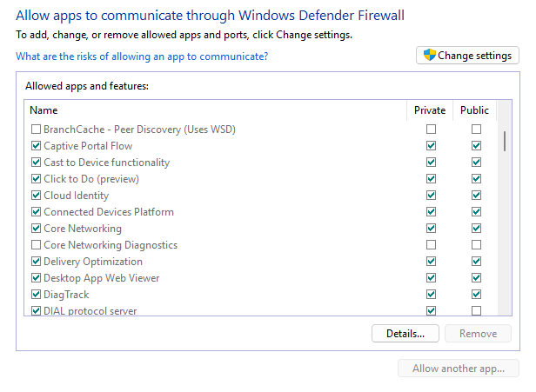Uncheck DIAL protocol server name checkbox

(x=36, y=311)
